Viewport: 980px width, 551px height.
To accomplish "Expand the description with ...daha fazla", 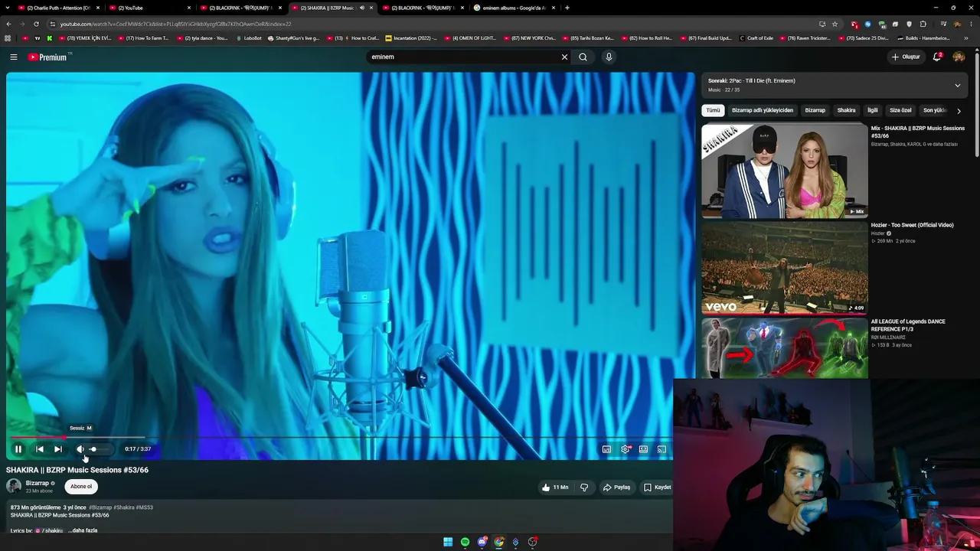I will point(83,530).
